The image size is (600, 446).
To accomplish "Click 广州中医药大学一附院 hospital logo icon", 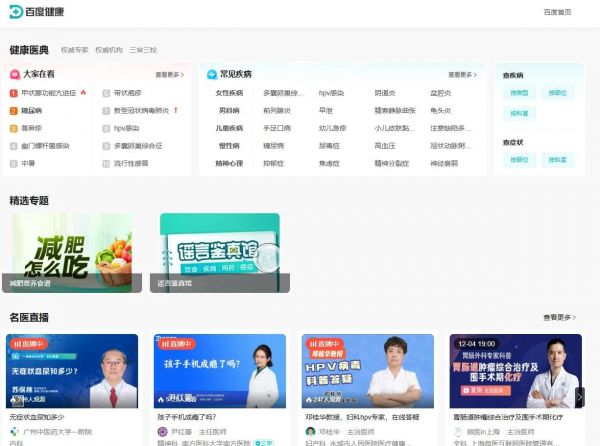I will click(x=15, y=432).
